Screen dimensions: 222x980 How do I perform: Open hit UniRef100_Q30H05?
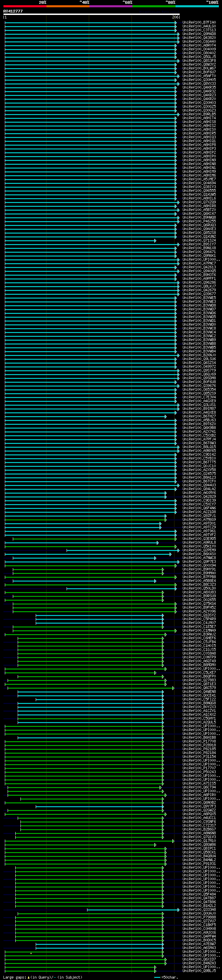[x=199, y=80]
